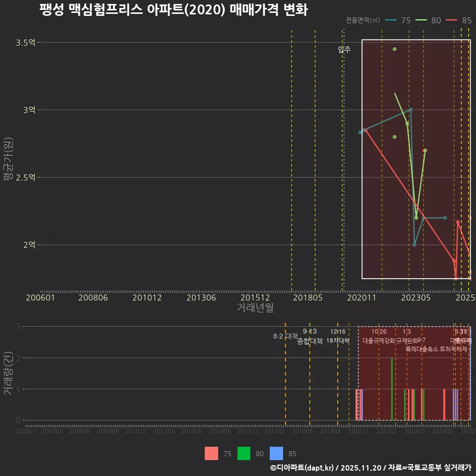This screenshot has height=476, width=476.
Task: Click the 국토교통부 실거래가 attribution text
Action: pyautogui.click(x=429, y=468)
